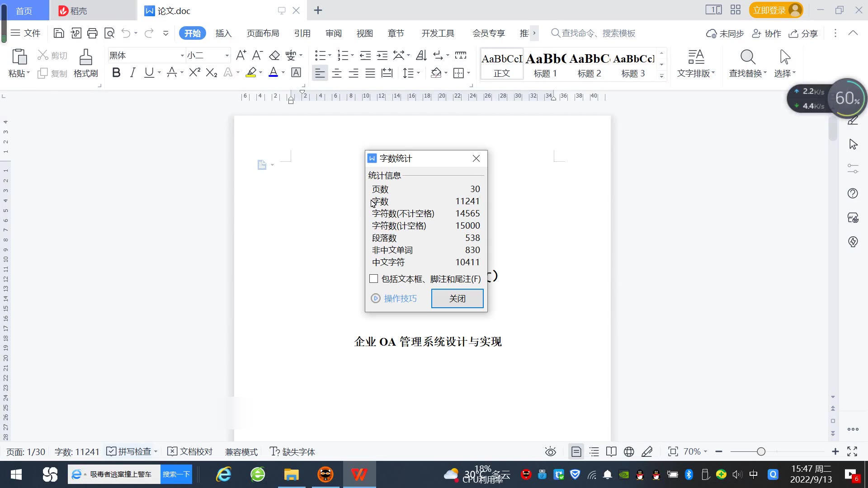Open the 操作技巧 link

click(400, 298)
